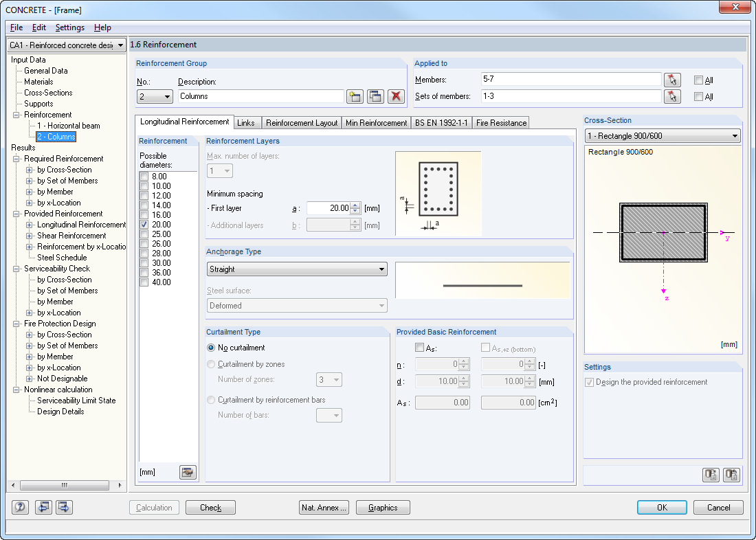Image resolution: width=756 pixels, height=540 pixels.
Task: Select the Curtailment by zones radio button
Action: pos(211,363)
